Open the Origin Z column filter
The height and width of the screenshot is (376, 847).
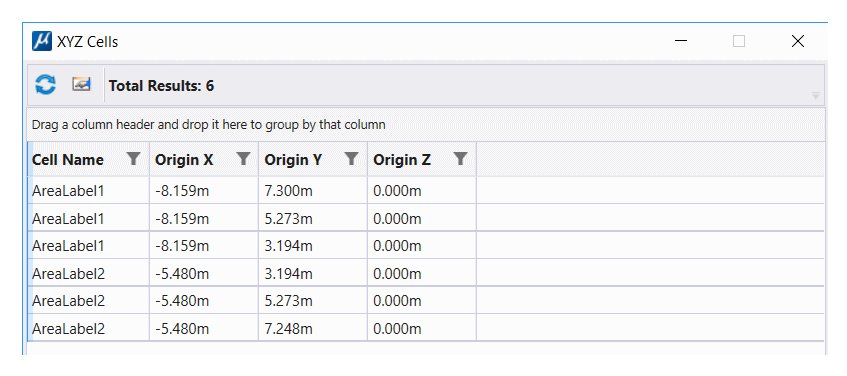click(x=460, y=158)
